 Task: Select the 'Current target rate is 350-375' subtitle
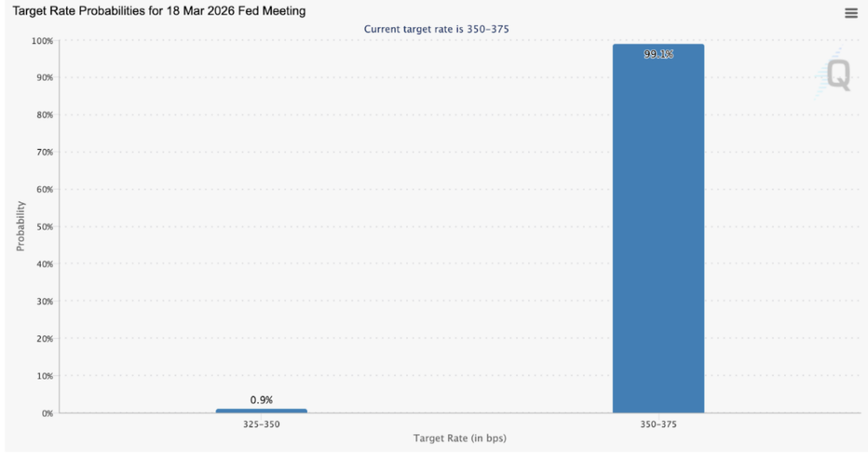(x=436, y=29)
